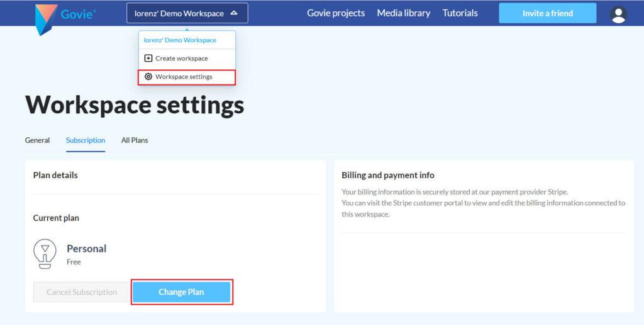Open the Media library page
Screen dimensions: 644x325
[x=404, y=13]
